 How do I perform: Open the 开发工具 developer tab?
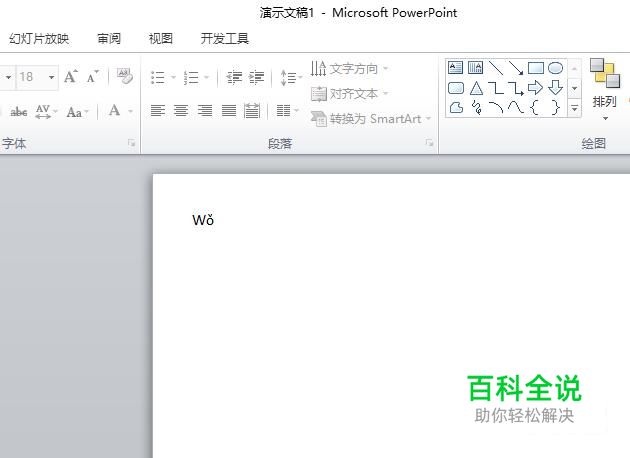pos(225,39)
